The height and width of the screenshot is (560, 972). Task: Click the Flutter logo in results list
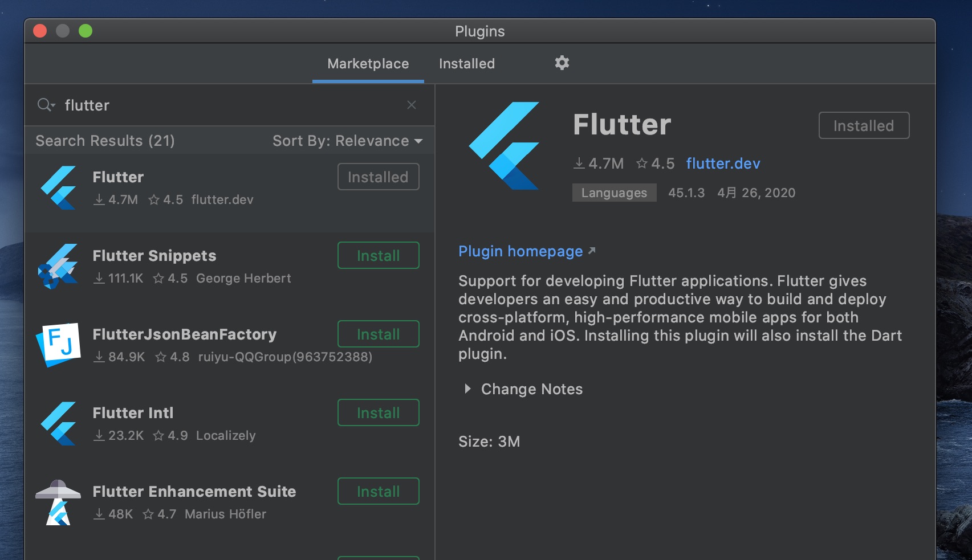[x=58, y=188]
